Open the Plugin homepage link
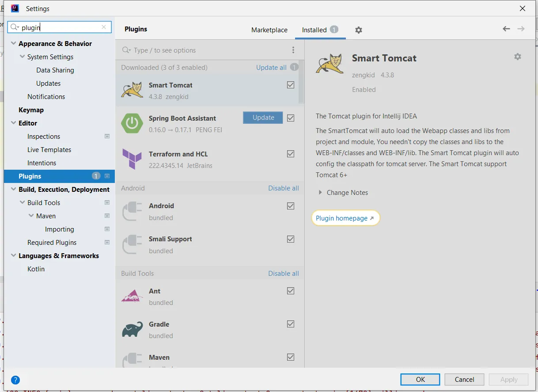 (x=345, y=218)
